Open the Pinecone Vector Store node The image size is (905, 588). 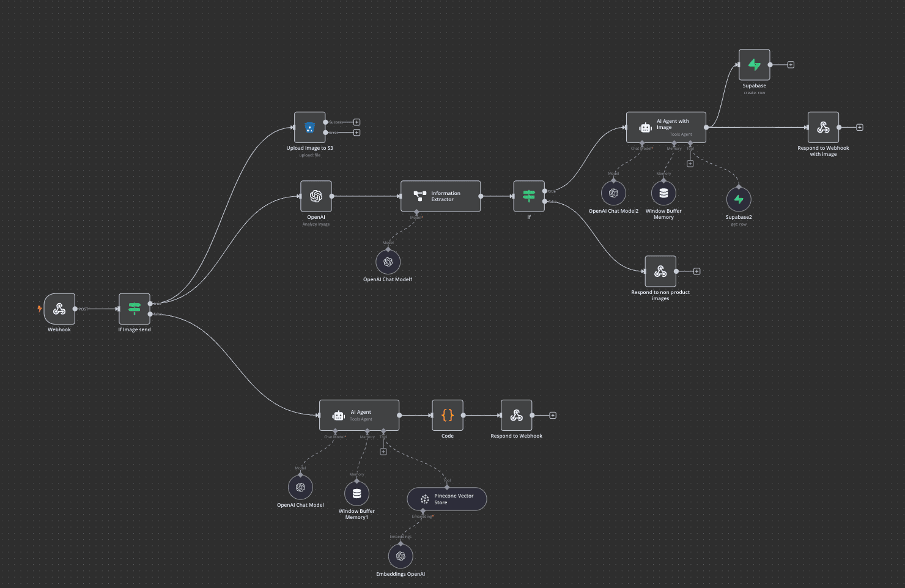click(x=447, y=499)
